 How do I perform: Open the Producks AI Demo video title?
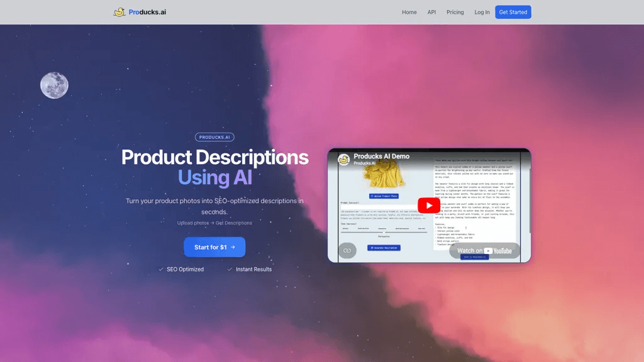pyautogui.click(x=381, y=156)
